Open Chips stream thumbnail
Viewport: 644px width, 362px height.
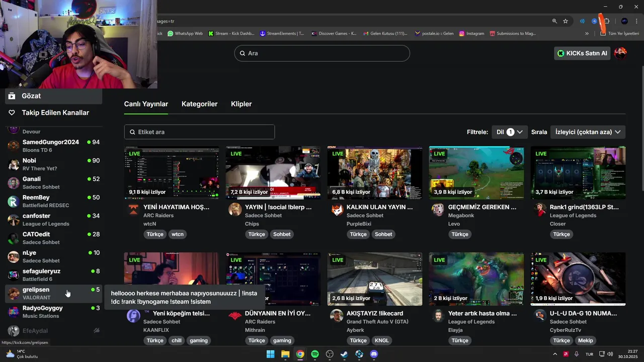[273, 173]
